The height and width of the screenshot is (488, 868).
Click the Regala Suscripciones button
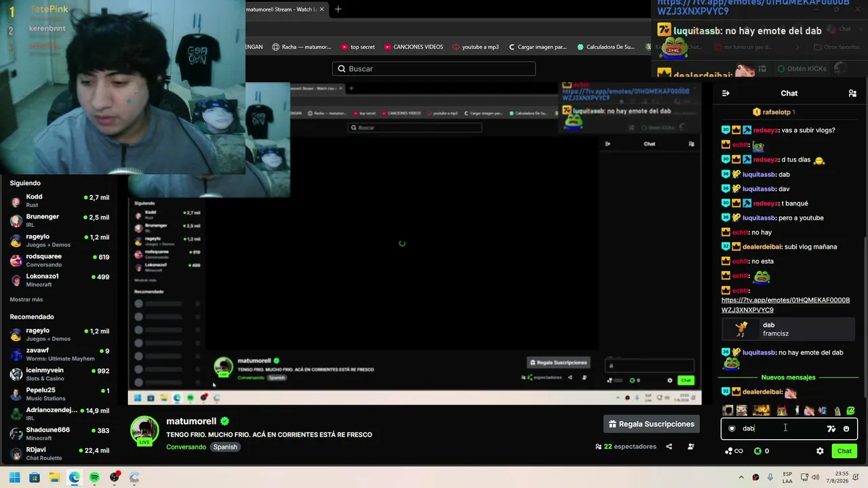[x=651, y=424]
